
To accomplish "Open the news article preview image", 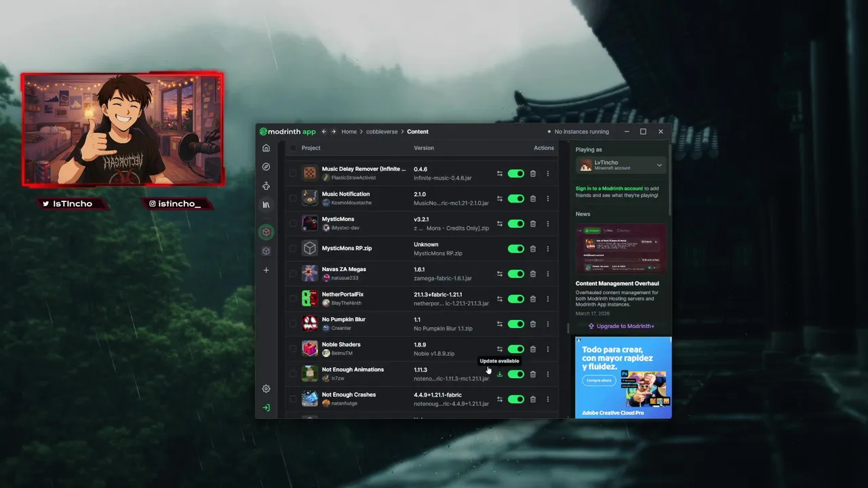I will pos(621,249).
